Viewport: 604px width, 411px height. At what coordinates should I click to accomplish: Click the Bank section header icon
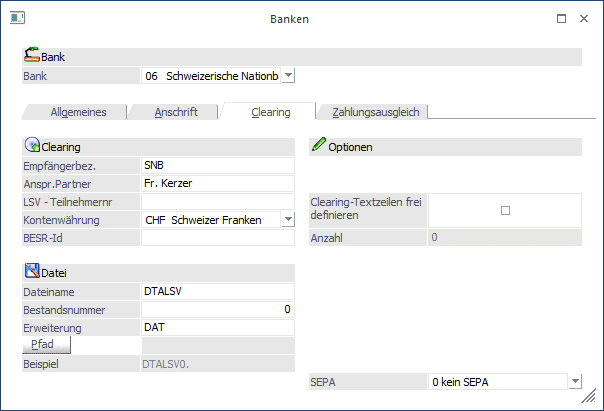pyautogui.click(x=31, y=57)
